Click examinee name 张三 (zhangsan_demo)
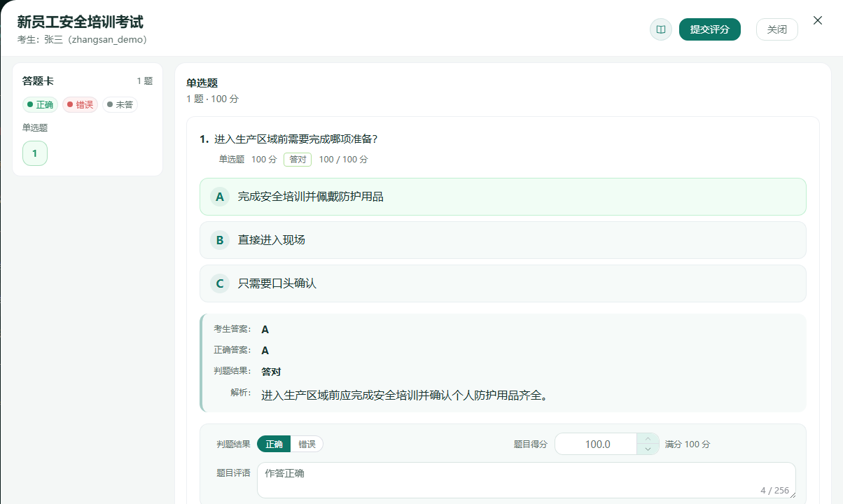The width and height of the screenshot is (843, 504). [x=95, y=40]
